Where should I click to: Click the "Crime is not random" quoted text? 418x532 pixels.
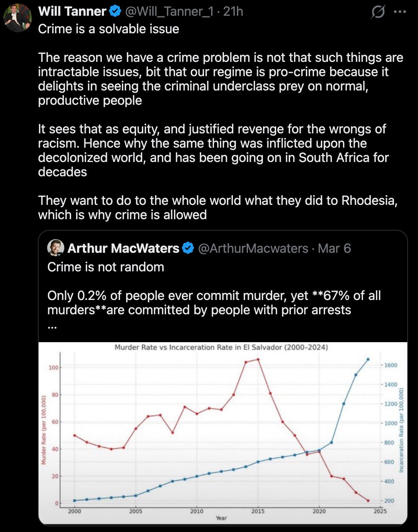[106, 267]
